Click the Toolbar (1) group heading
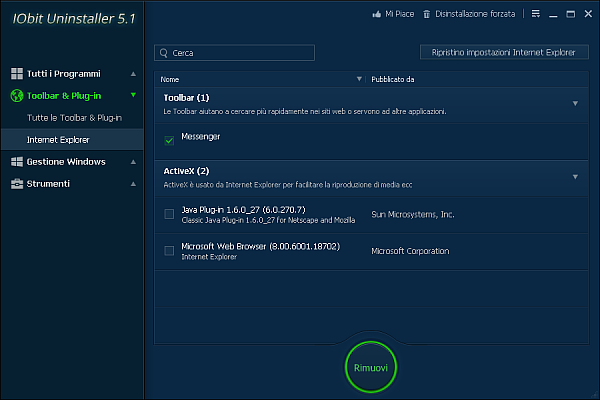600x400 pixels. (186, 98)
